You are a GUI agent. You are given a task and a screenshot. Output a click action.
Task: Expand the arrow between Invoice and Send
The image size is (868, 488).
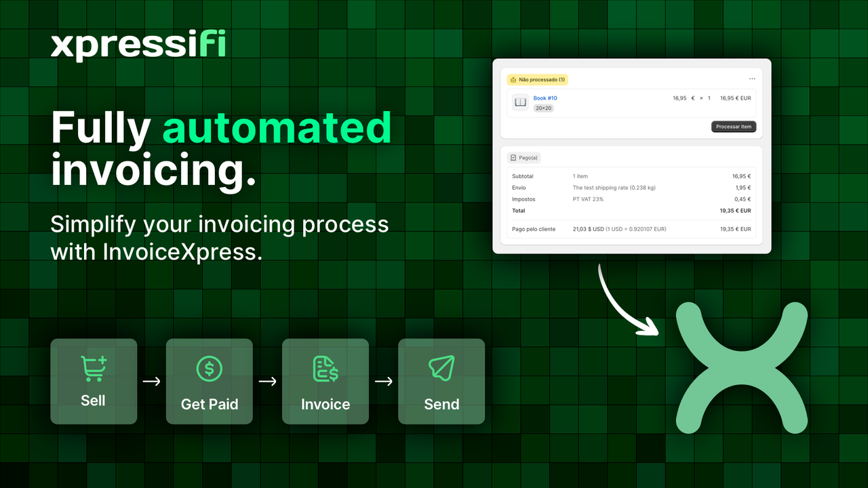coord(383,382)
